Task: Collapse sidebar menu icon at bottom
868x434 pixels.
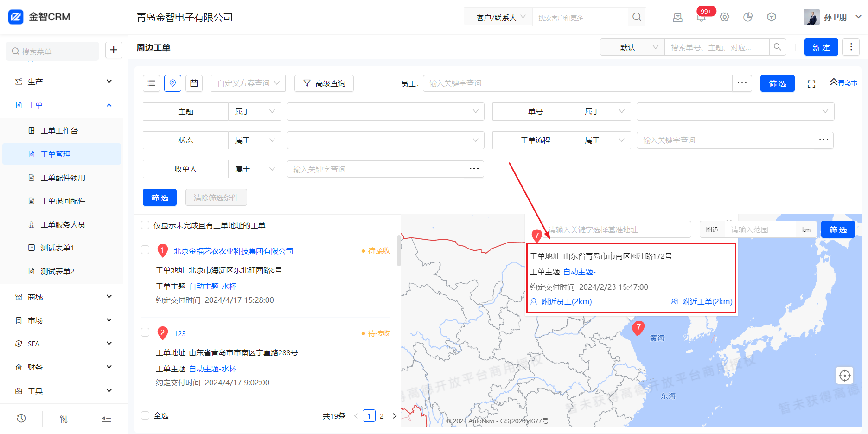Action: tap(106, 418)
